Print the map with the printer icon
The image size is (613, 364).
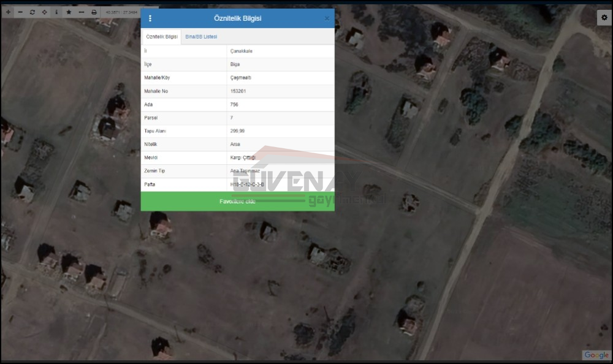94,12
